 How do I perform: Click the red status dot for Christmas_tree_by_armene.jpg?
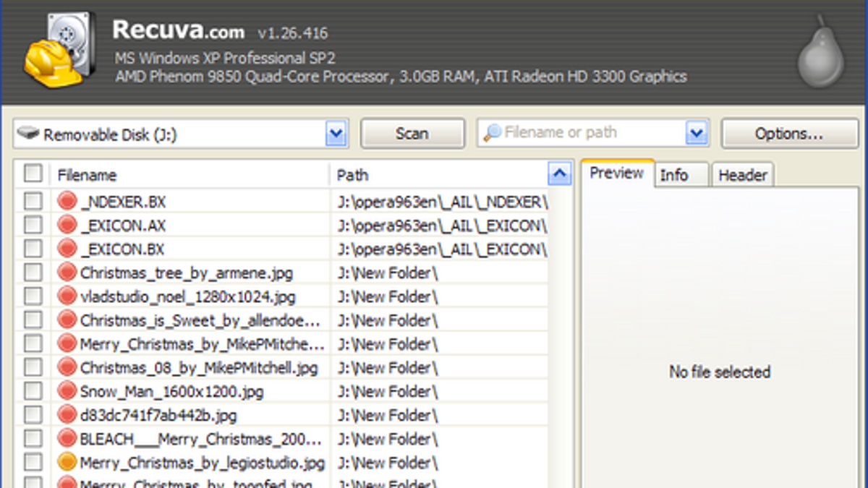click(x=67, y=273)
